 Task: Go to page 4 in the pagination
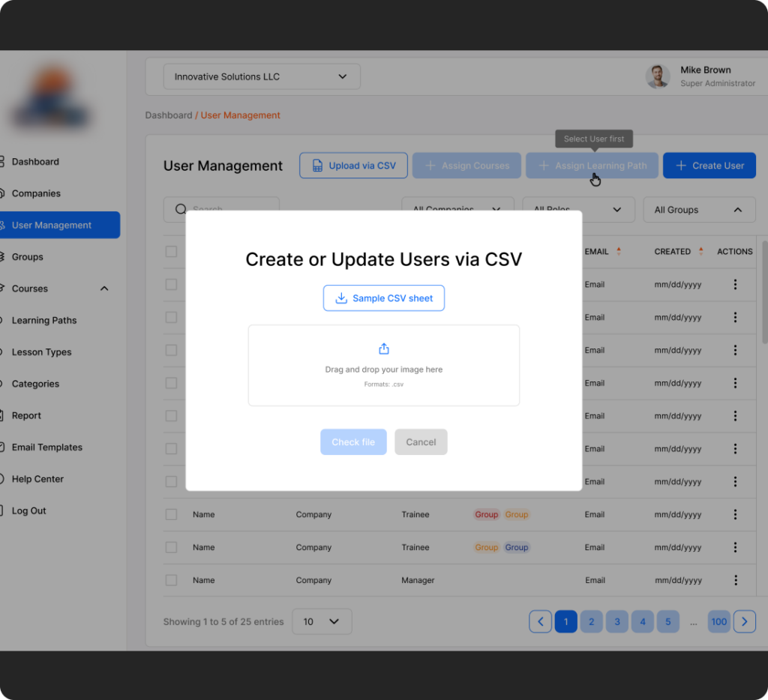pyautogui.click(x=643, y=621)
